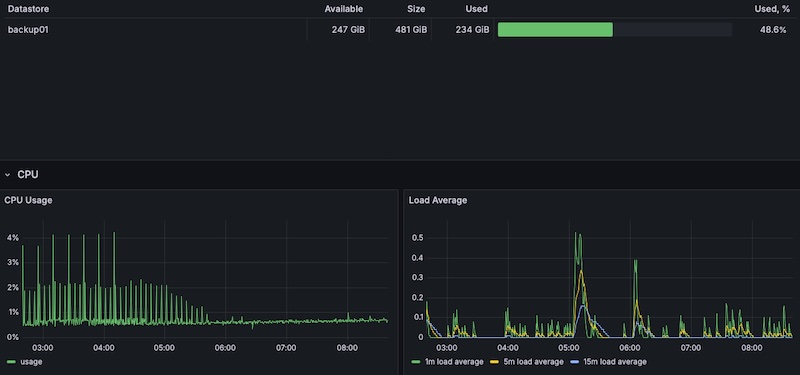
Task: Select the backup01 datastore cell
Action: click(x=28, y=30)
